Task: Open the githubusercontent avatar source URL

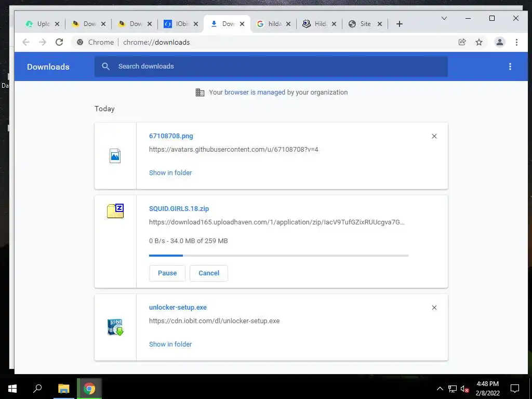Action: coord(233,149)
